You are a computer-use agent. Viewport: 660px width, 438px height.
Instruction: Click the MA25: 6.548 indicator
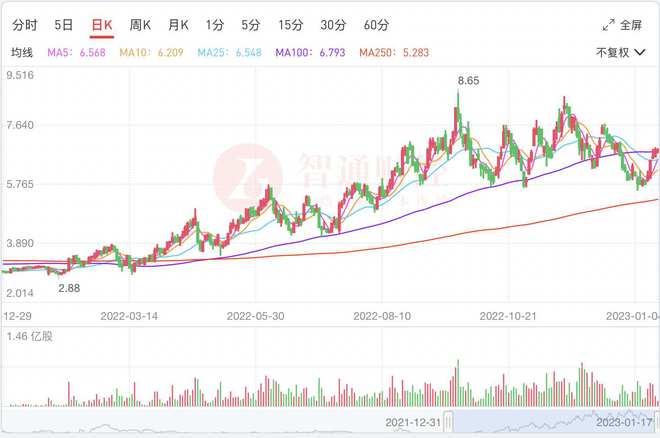(x=229, y=53)
